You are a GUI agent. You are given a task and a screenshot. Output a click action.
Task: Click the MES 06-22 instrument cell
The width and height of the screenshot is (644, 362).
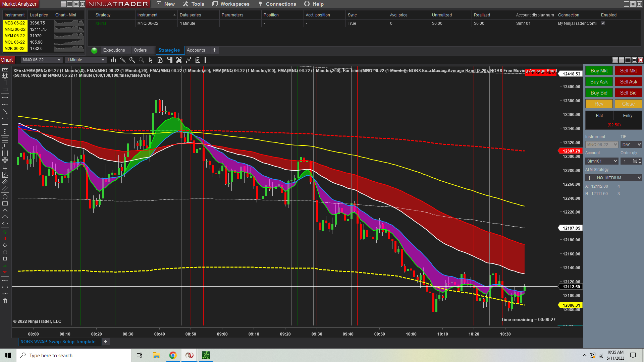point(14,23)
